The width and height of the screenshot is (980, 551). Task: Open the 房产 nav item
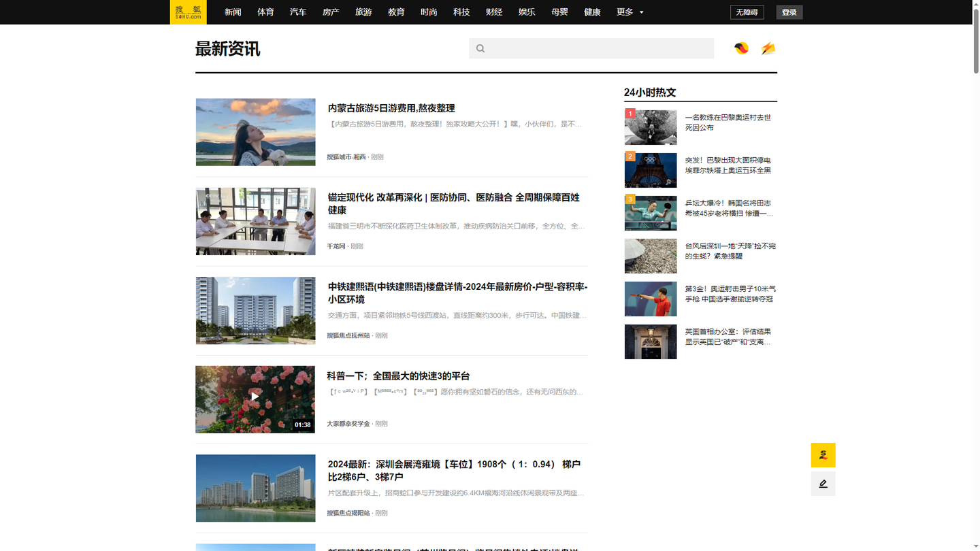(331, 12)
